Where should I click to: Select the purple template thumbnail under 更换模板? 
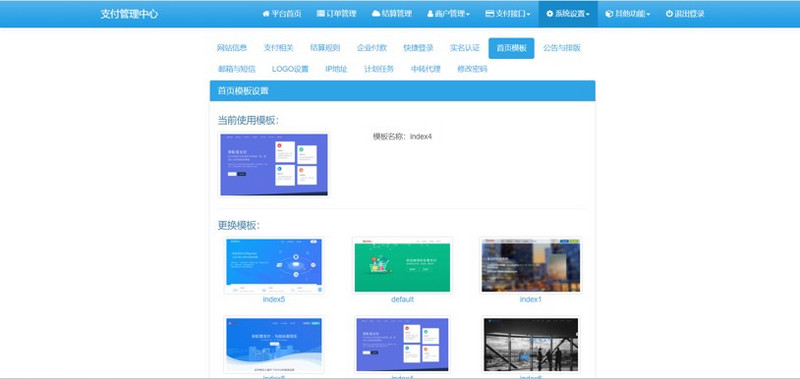pyautogui.click(x=403, y=345)
